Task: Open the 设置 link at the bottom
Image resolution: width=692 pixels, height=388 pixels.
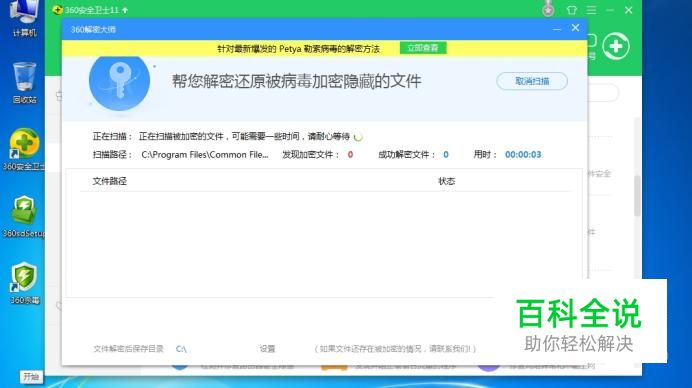Action: click(267, 349)
